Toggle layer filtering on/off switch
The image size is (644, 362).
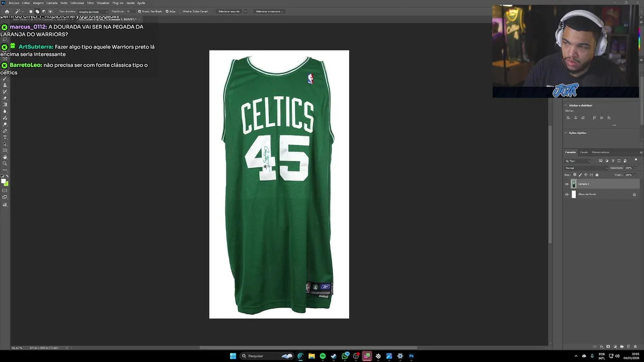click(636, 160)
